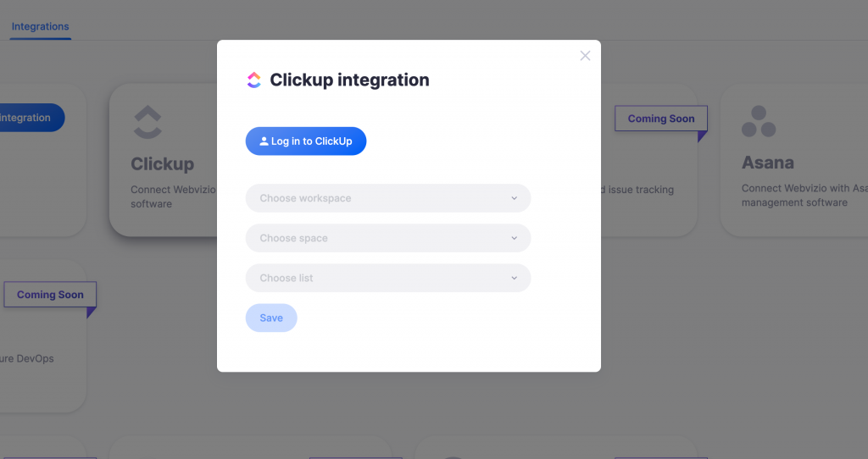The height and width of the screenshot is (459, 868).
Task: Open the Choose workspace dropdown
Action: (x=388, y=198)
